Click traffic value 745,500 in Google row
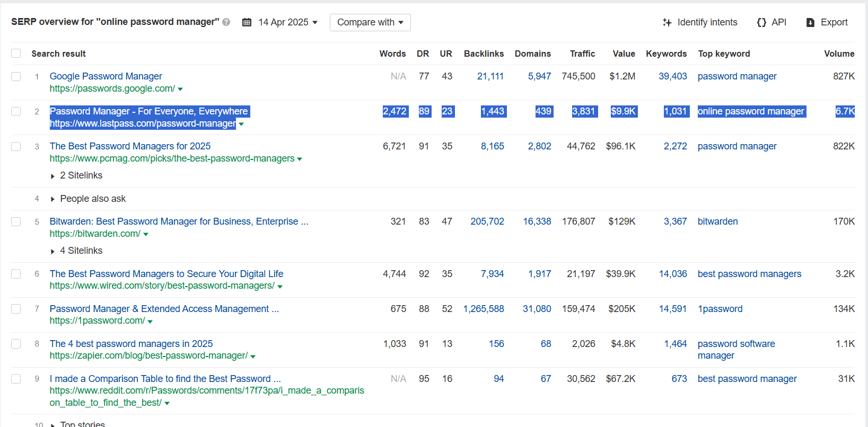This screenshot has width=868, height=427. 578,76
